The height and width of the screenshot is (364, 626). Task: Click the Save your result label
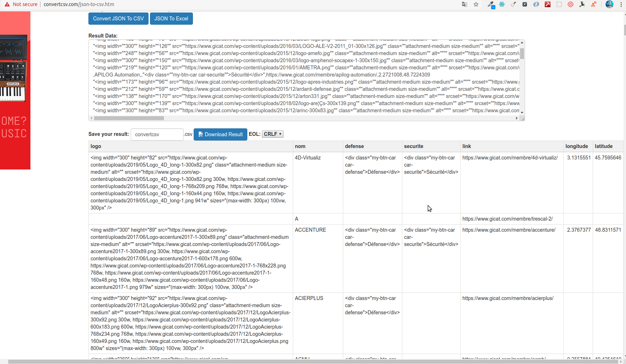click(108, 134)
